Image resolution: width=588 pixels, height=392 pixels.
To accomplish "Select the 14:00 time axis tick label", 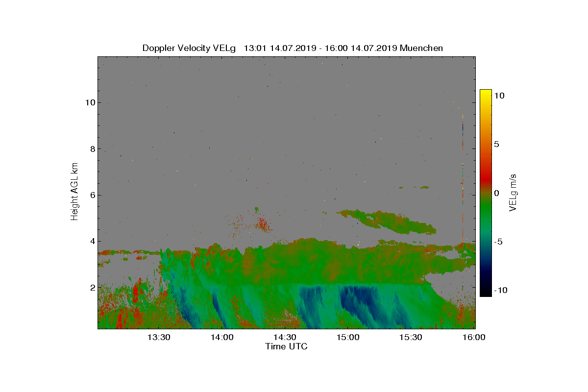I will click(222, 338).
